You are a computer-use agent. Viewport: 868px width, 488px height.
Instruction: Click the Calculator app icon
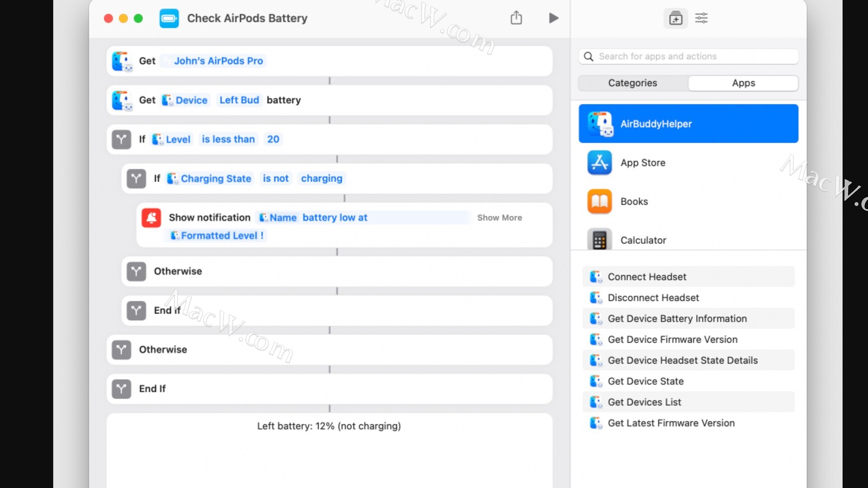(599, 239)
